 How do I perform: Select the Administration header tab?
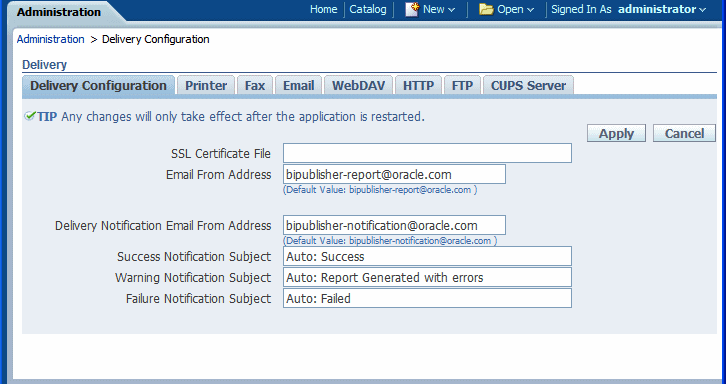coord(59,12)
